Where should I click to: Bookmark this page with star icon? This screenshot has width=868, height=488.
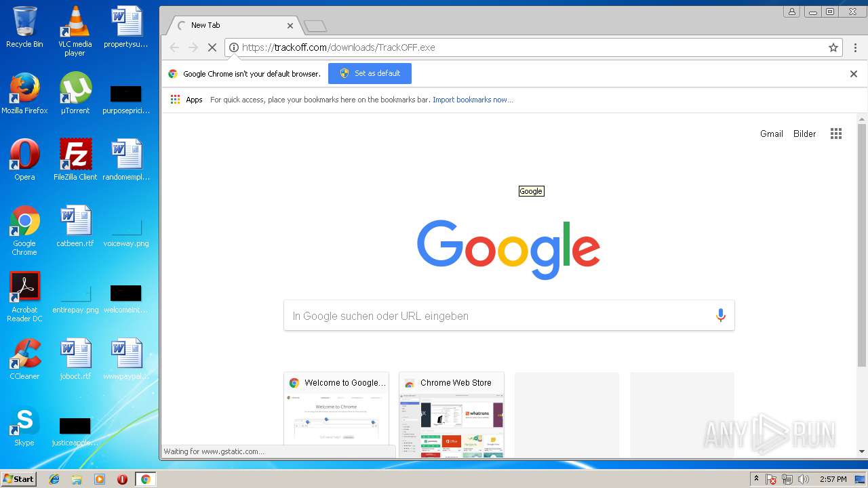point(833,47)
